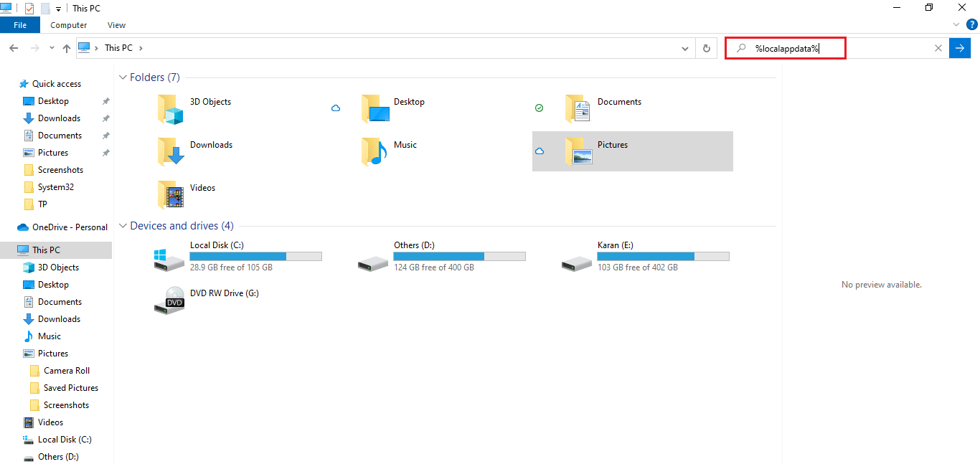Open the Help question mark icon

(972, 24)
